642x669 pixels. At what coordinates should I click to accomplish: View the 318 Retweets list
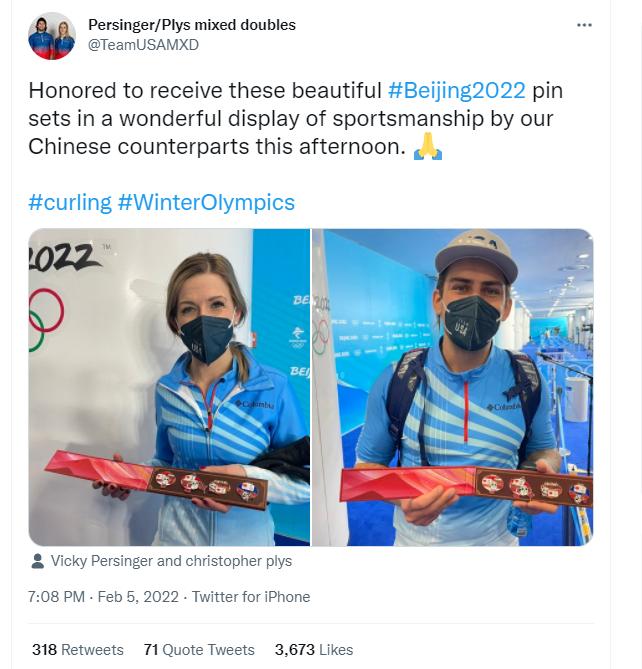77,650
